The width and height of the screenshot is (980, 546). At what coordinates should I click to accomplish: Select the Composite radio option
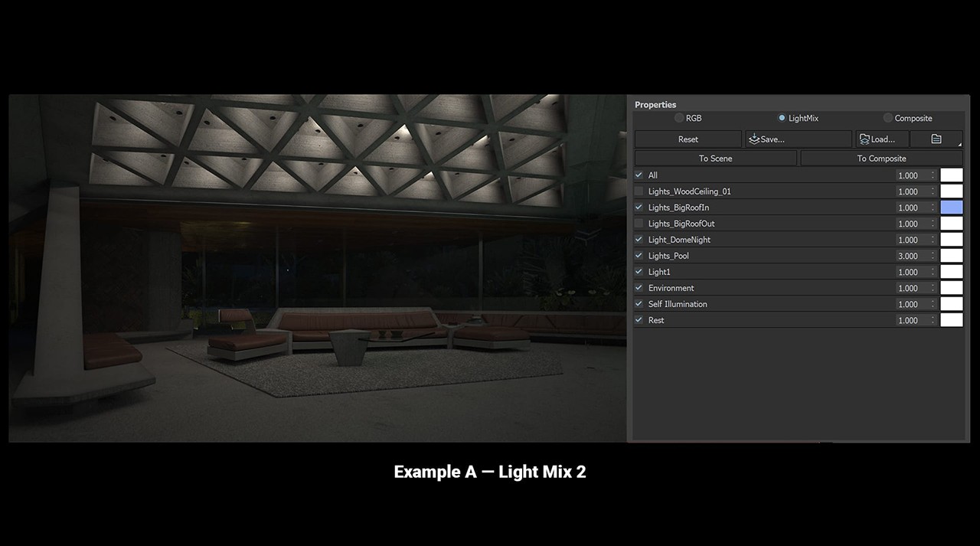point(888,118)
